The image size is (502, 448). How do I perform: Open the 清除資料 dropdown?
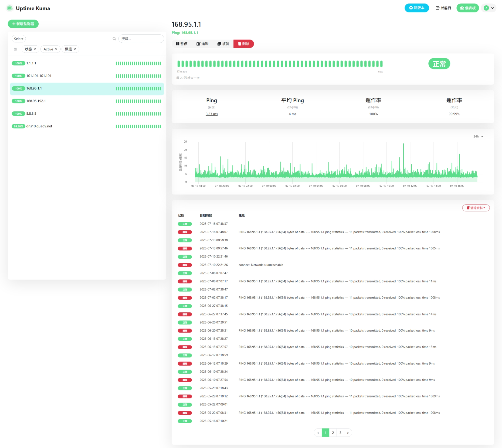point(476,208)
